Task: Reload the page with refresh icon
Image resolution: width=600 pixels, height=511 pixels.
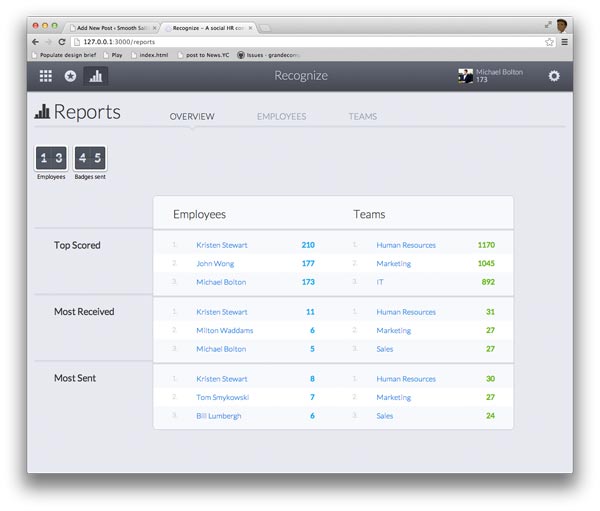Action: tap(62, 42)
